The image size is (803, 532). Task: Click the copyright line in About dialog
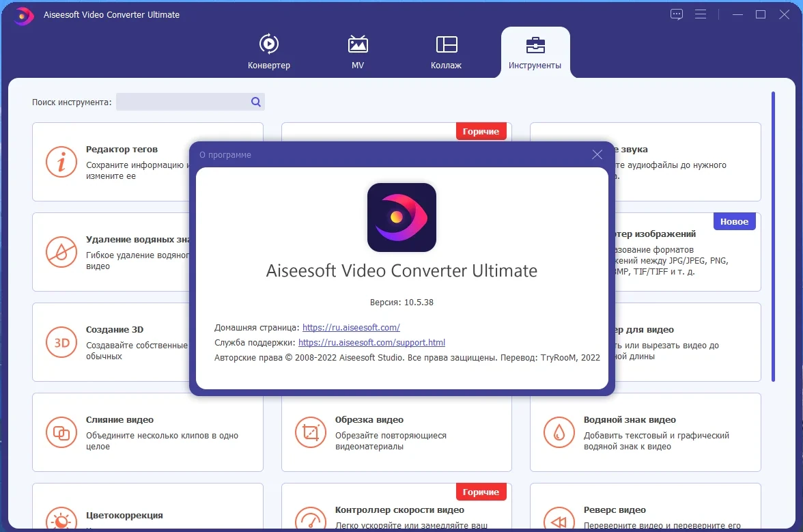coord(407,357)
